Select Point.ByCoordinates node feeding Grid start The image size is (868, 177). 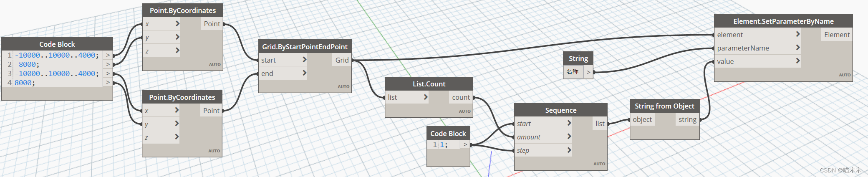[183, 10]
